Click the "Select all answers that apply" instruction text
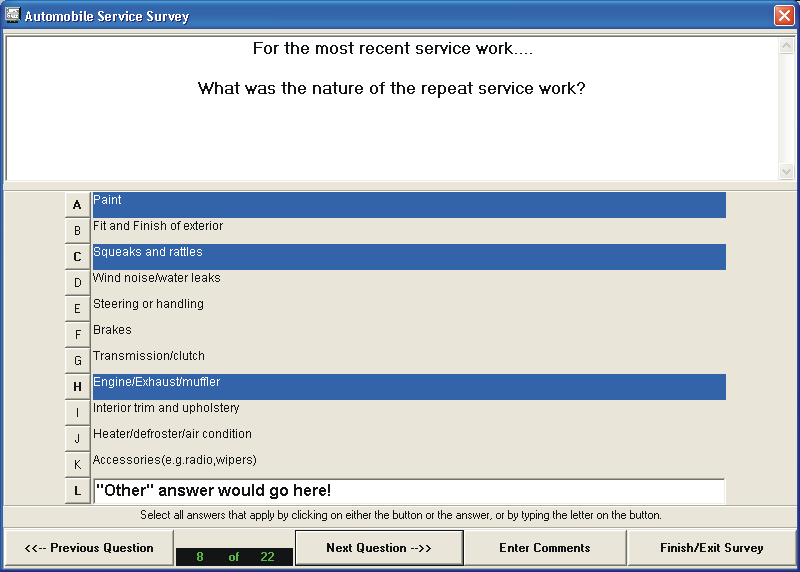The image size is (800, 572). (x=401, y=515)
